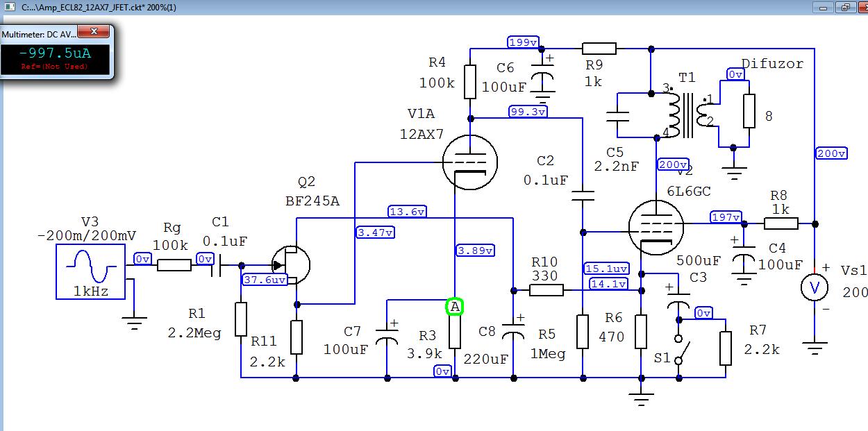The image size is (868, 431).
Task: Restore down the circuit document window
Action: pyautogui.click(x=846, y=7)
